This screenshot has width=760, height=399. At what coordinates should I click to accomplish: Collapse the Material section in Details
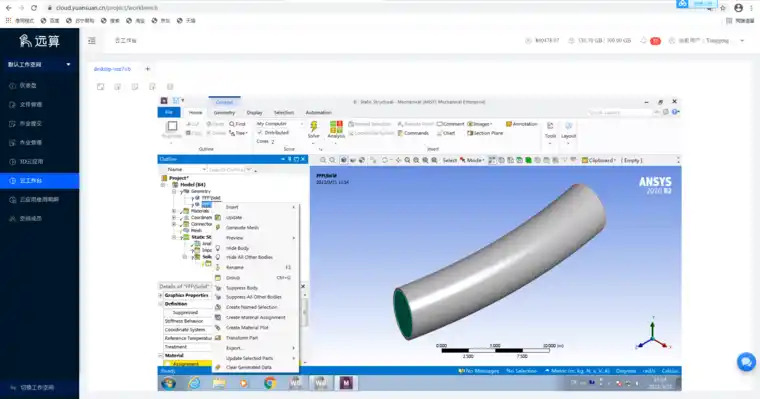pyautogui.click(x=161, y=355)
